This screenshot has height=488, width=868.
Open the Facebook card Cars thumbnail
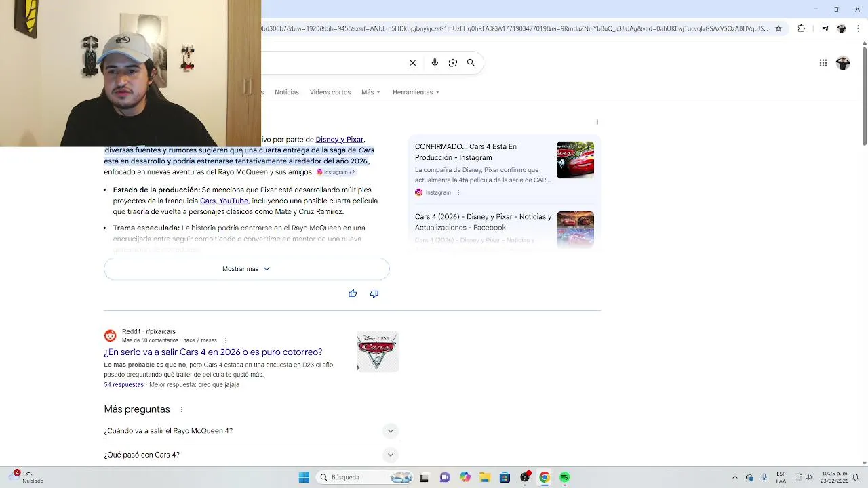(x=575, y=230)
